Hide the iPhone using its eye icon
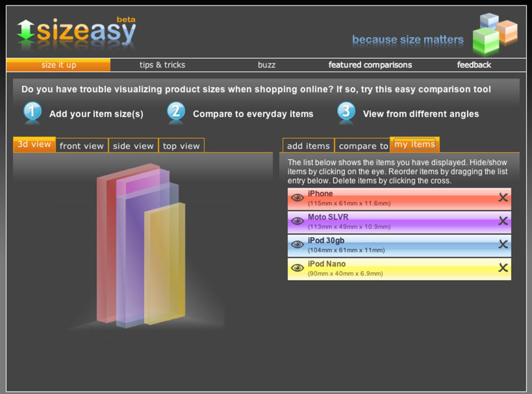532x394 pixels. click(x=297, y=198)
